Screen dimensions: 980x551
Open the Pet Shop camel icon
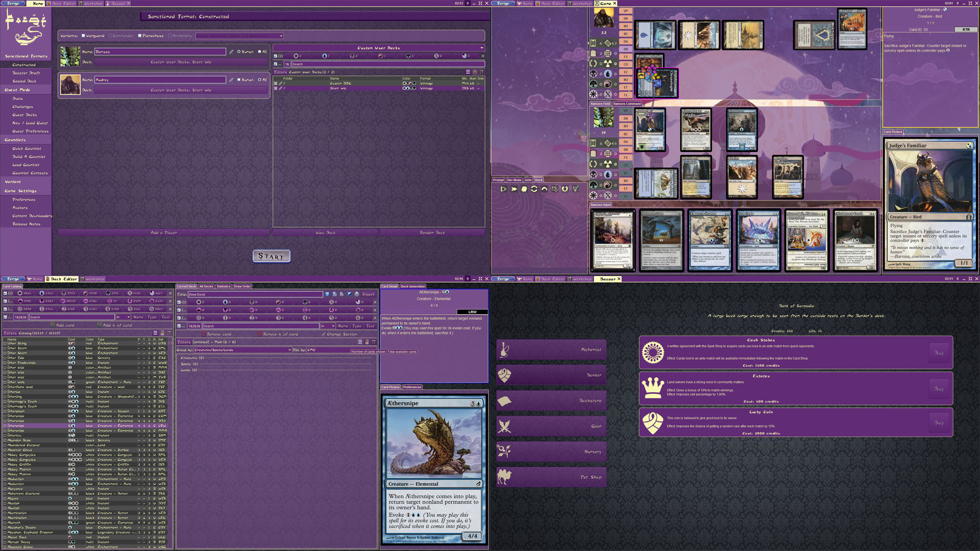pyautogui.click(x=504, y=477)
